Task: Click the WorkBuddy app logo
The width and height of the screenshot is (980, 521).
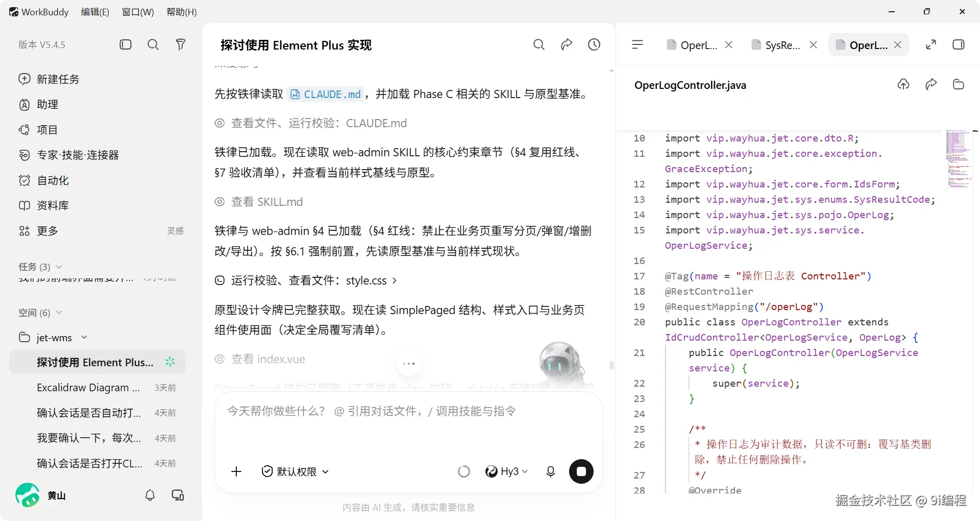Action: pyautogui.click(x=14, y=12)
